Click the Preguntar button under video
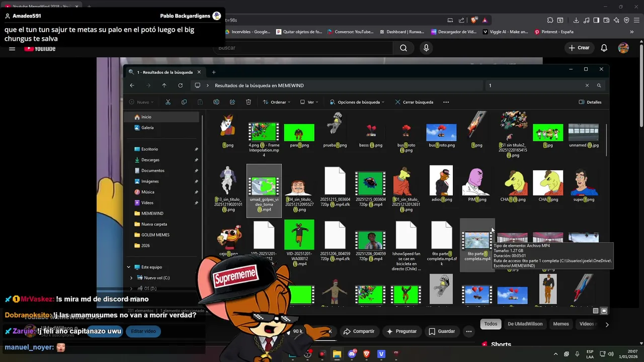The height and width of the screenshot is (362, 644). click(401, 331)
